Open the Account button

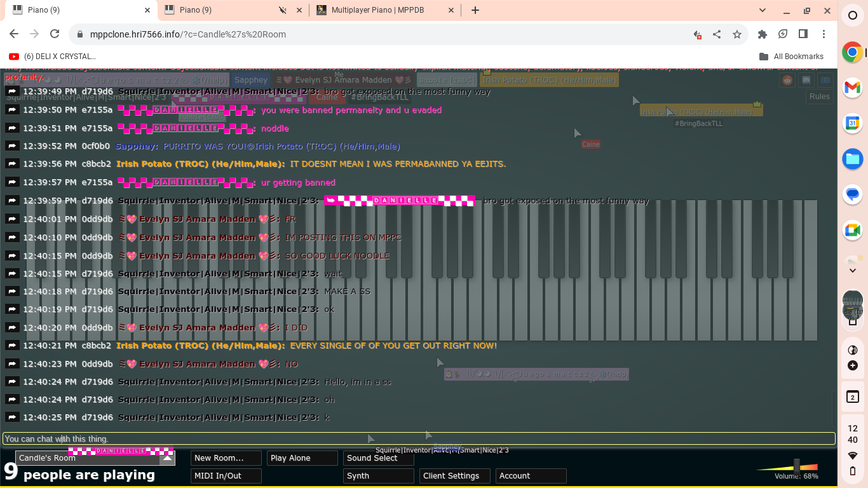coord(531,476)
